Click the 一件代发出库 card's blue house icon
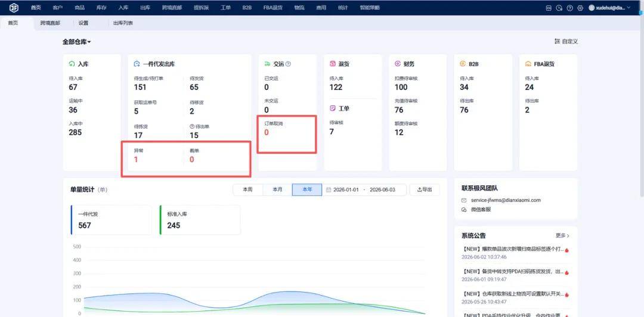This screenshot has height=317, width=644. coord(137,64)
